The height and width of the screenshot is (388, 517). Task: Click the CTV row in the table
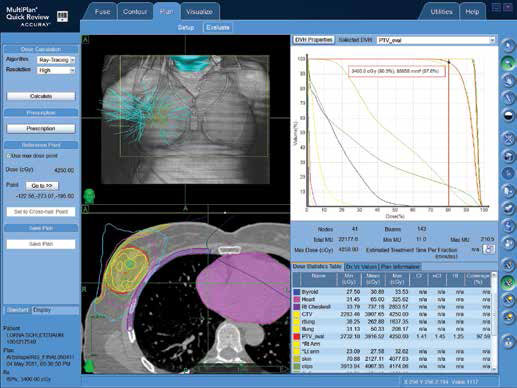pos(392,314)
